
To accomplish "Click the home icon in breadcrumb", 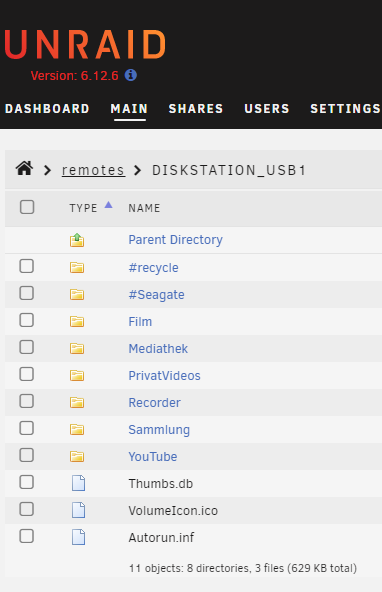I will pyautogui.click(x=24, y=168).
